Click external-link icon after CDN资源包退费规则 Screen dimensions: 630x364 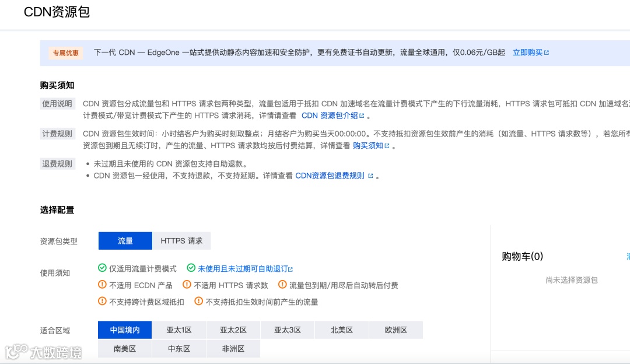[370, 176]
